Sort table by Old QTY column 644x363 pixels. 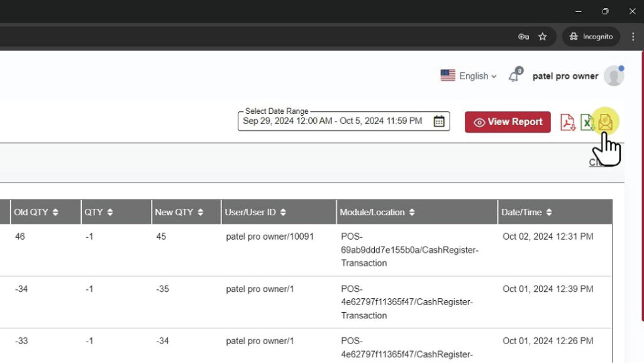pyautogui.click(x=36, y=212)
